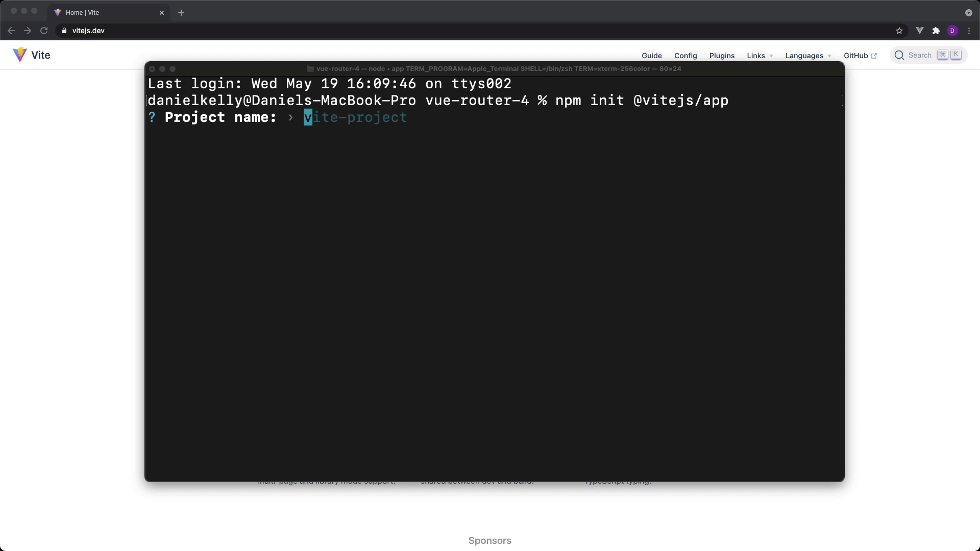Open Chrome three-dot menu

tap(969, 31)
